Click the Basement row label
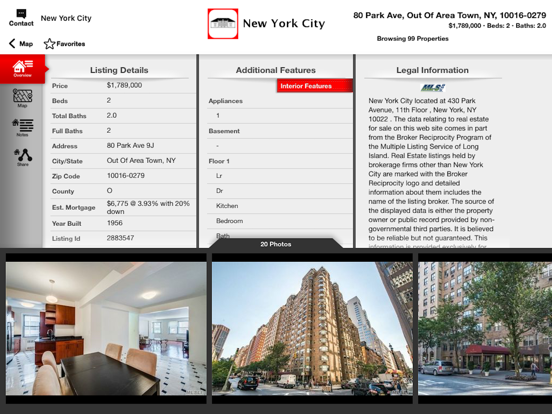The height and width of the screenshot is (414, 552). (224, 131)
